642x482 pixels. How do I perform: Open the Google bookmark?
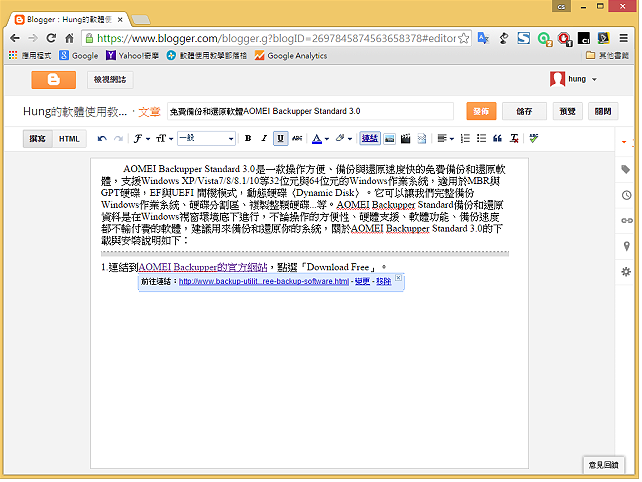coord(79,55)
